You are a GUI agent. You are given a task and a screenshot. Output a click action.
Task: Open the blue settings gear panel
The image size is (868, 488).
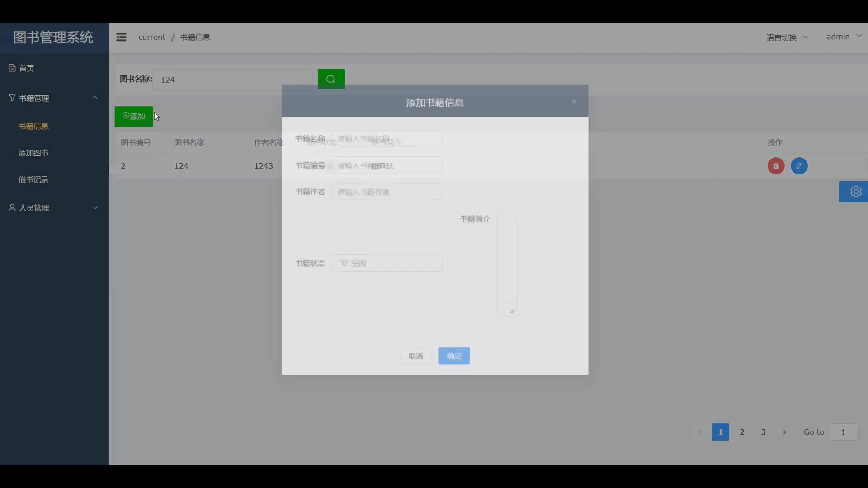854,192
